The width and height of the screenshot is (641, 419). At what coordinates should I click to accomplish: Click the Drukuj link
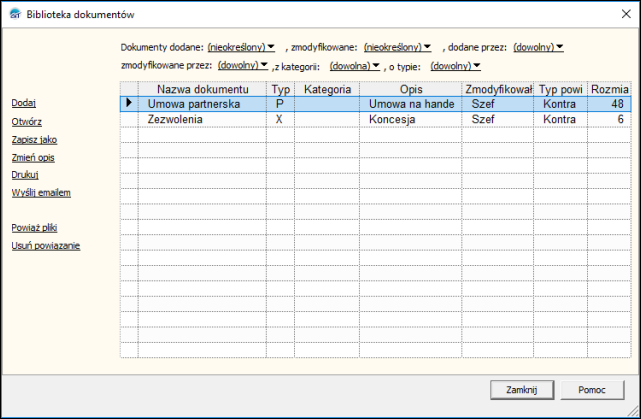coord(25,175)
